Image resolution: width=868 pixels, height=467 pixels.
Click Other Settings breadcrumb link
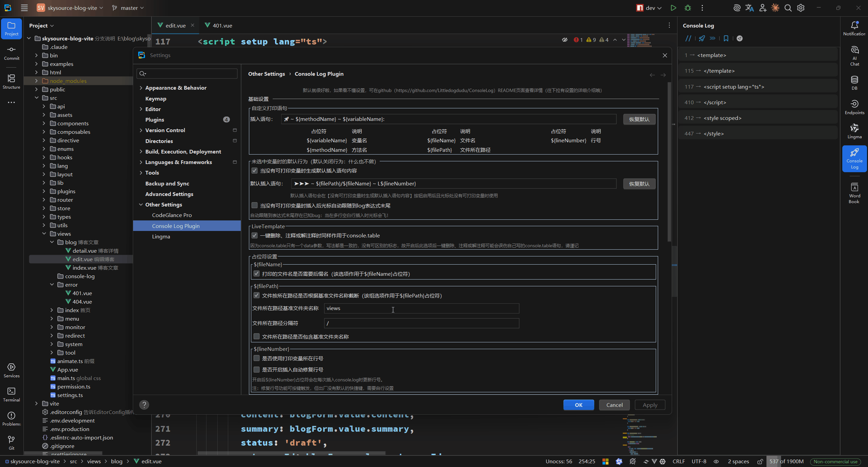(x=267, y=74)
